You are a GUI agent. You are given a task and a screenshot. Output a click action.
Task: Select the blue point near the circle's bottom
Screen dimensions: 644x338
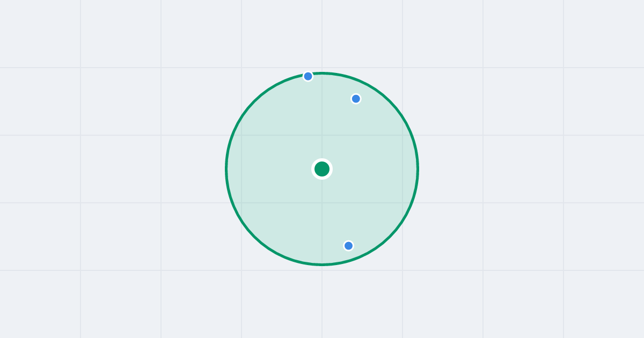coord(349,246)
